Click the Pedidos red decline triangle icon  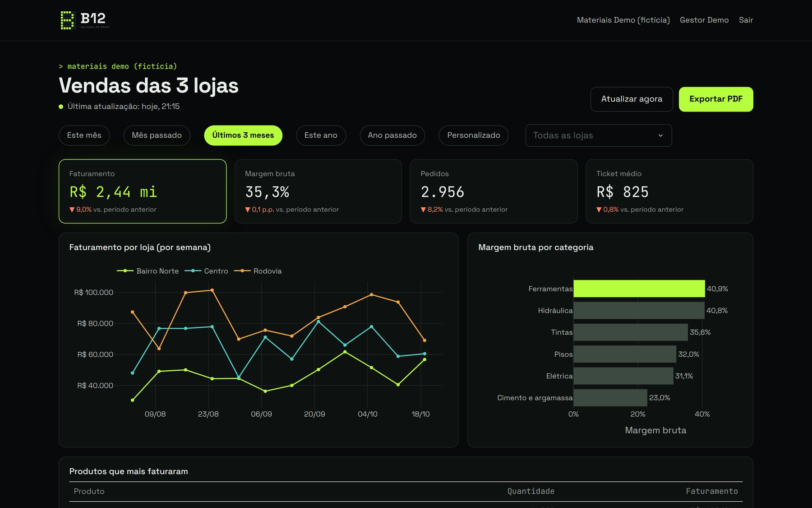click(423, 210)
